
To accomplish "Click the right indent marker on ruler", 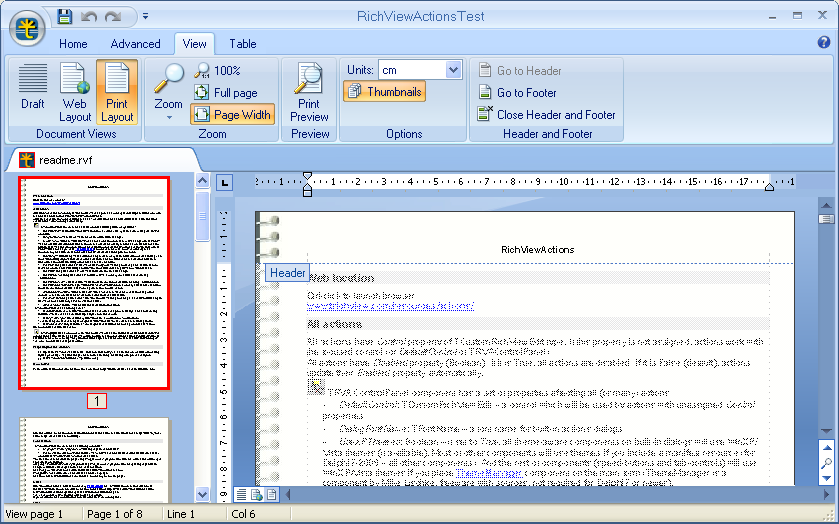I will 769,187.
